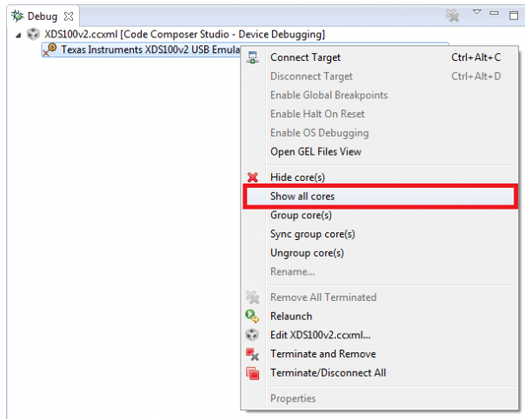Close the Debug view tab

click(x=69, y=17)
